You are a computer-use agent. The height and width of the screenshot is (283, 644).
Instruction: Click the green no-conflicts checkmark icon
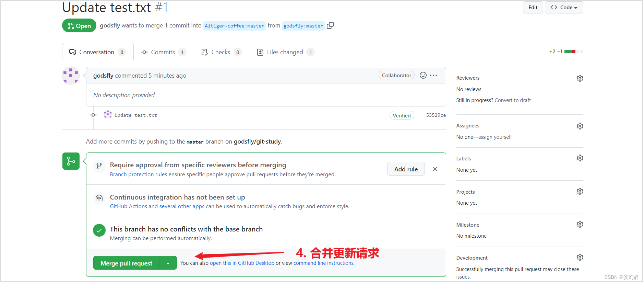[99, 230]
